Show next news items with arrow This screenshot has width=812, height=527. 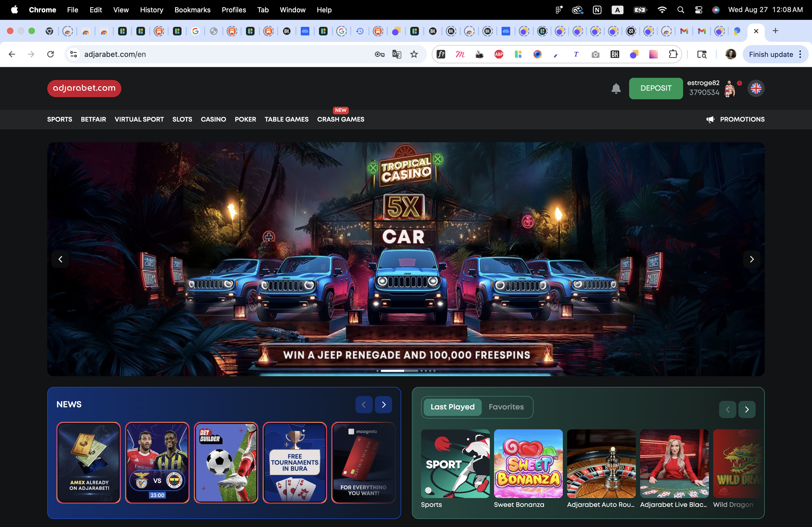(x=383, y=405)
